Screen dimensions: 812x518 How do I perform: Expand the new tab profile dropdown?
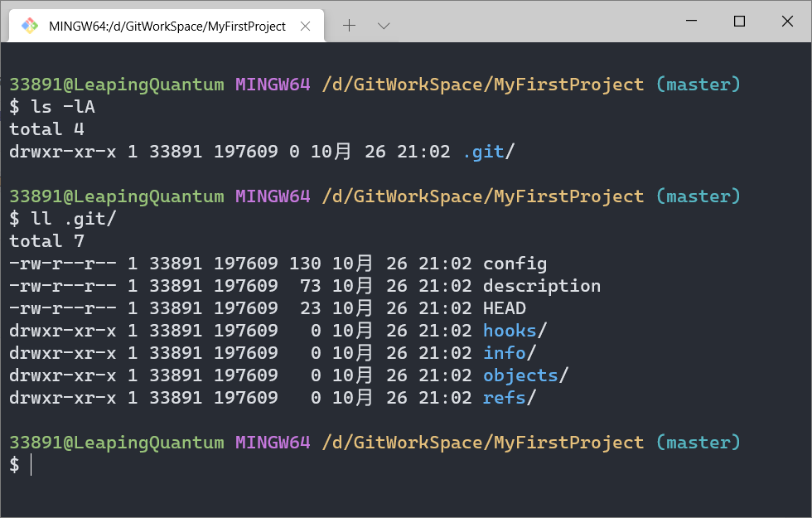(x=384, y=26)
